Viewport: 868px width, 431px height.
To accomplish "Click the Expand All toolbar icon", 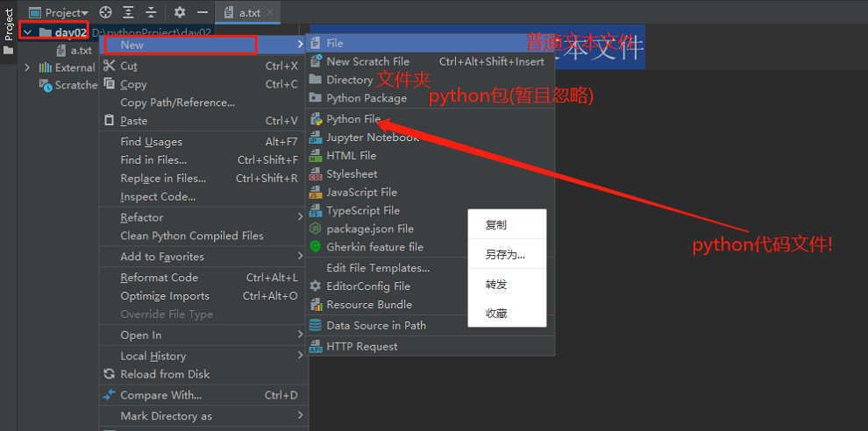I will (128, 12).
